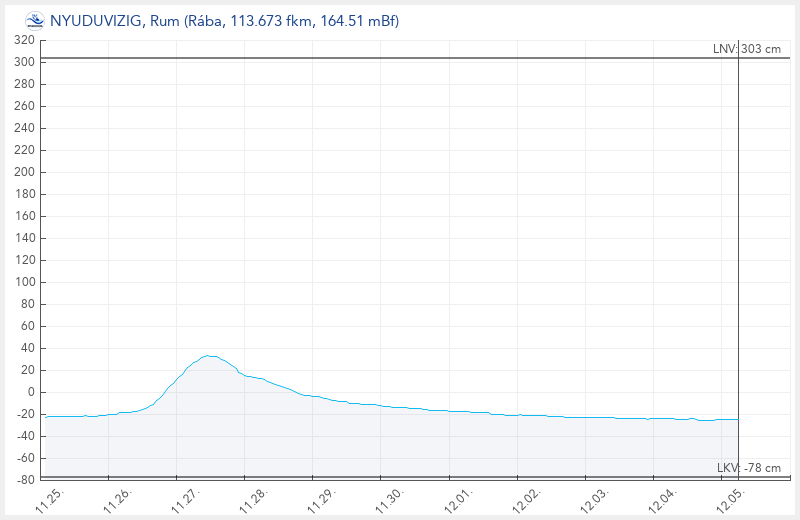The width and height of the screenshot is (800, 520).
Task: Click the 320 value on the y-axis
Action: point(25,40)
